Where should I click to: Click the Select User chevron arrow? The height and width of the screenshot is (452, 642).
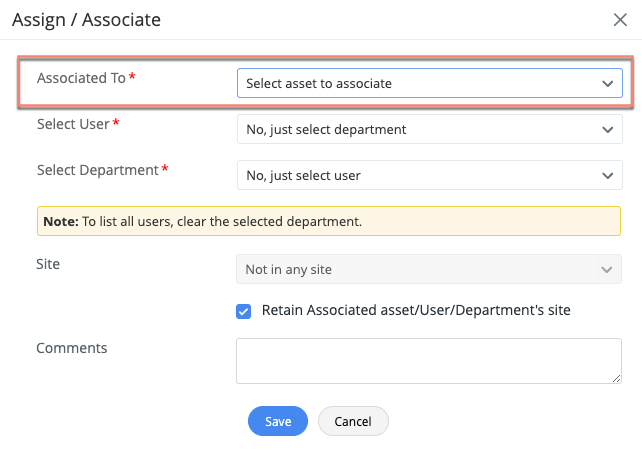(607, 130)
